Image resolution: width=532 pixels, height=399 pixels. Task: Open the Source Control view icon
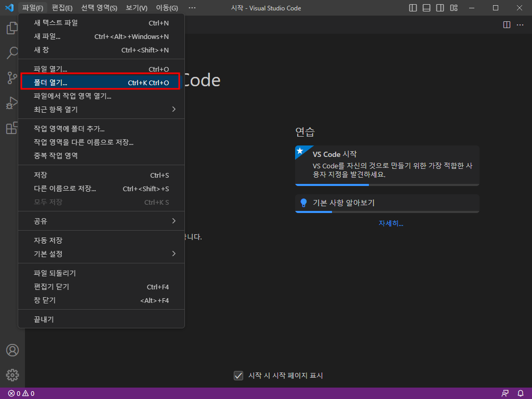[12, 78]
